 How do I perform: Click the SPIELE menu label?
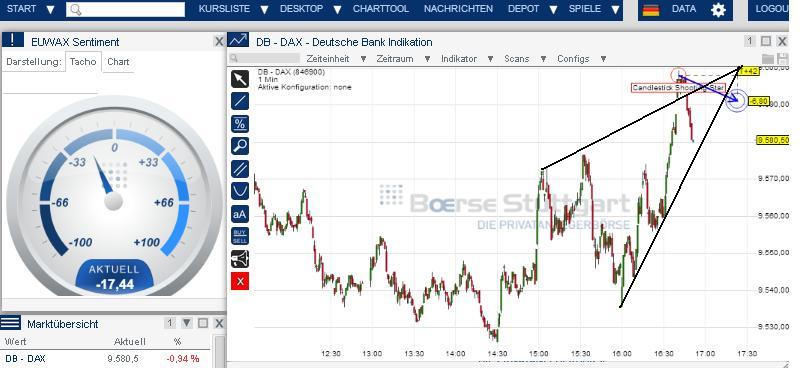tap(585, 9)
